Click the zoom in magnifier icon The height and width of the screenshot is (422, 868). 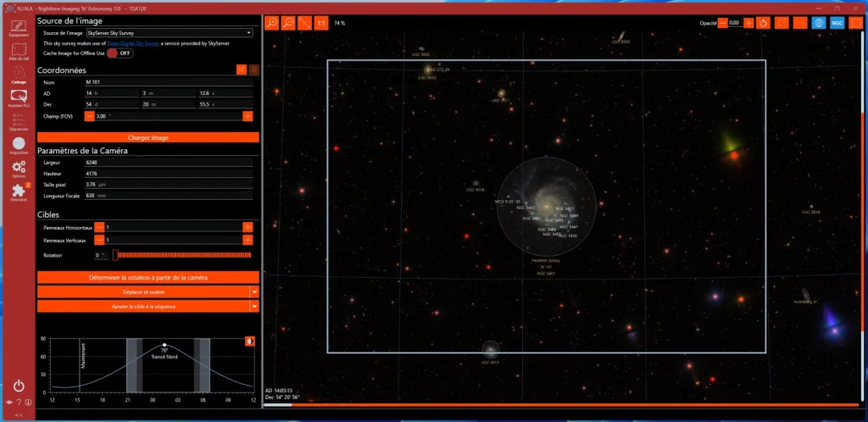(272, 23)
